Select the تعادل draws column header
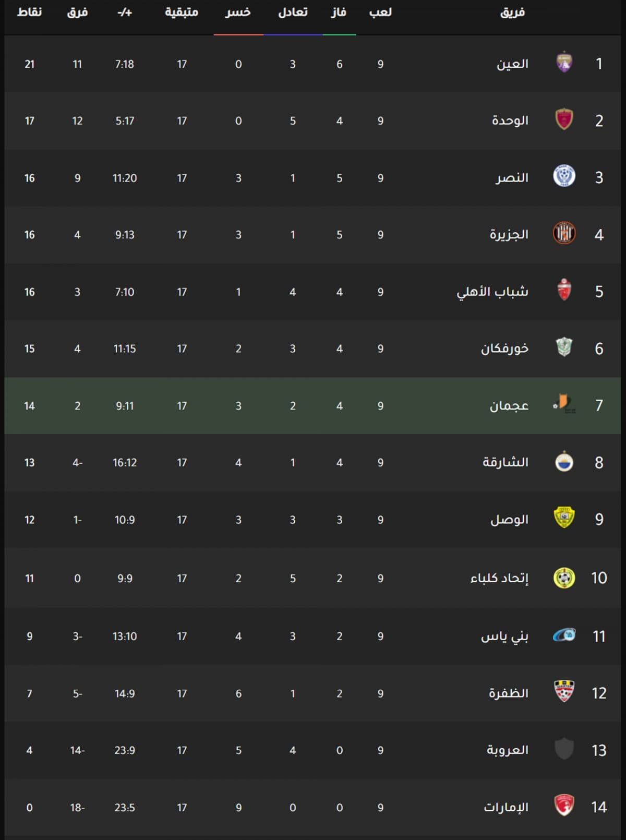Screen dimensions: 626x840 click(293, 12)
